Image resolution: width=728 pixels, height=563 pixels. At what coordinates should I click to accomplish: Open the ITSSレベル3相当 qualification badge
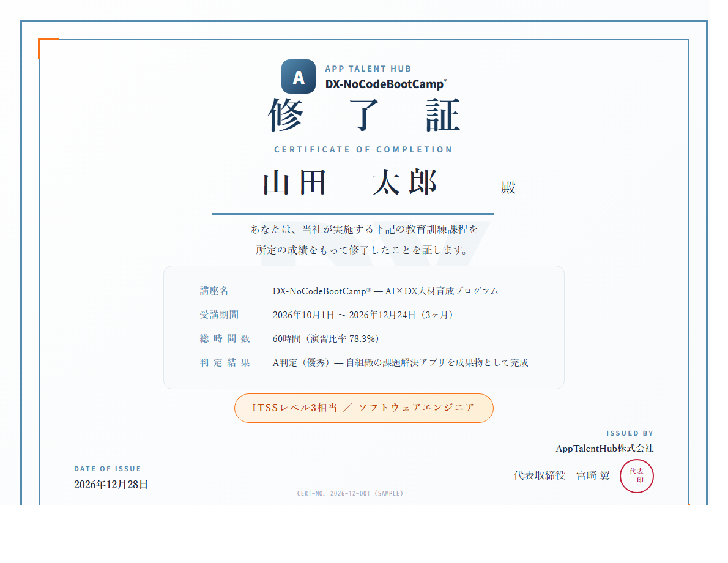tap(363, 408)
